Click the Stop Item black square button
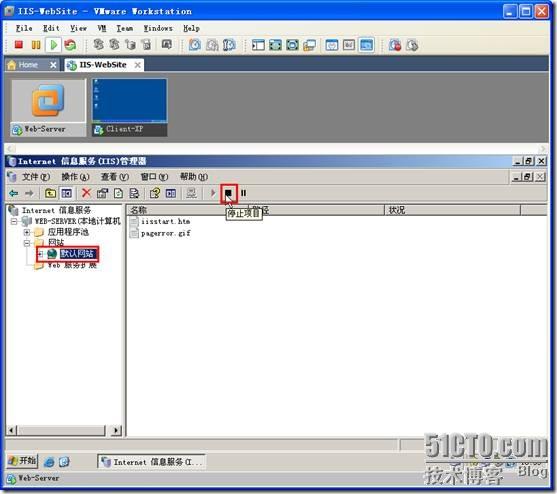 click(228, 193)
